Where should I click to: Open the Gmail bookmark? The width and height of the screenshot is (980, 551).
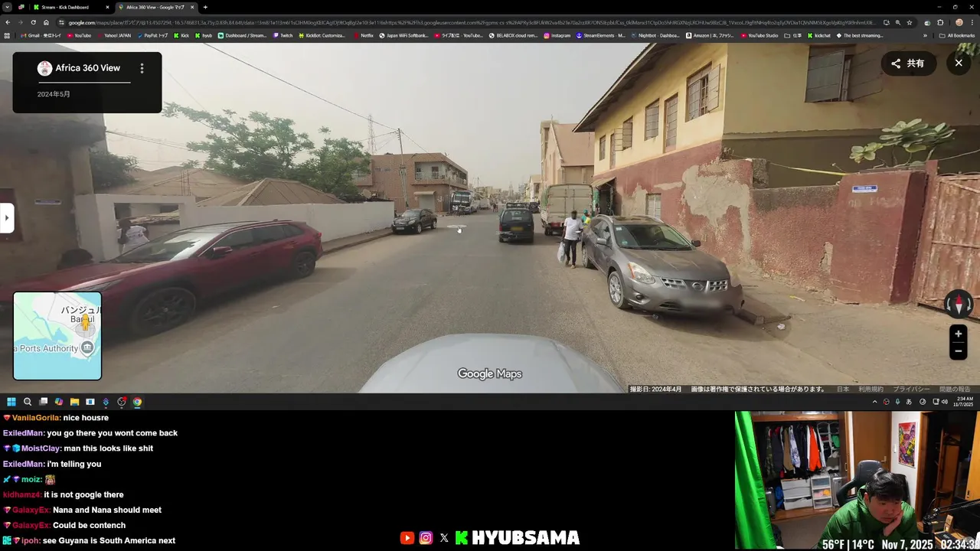point(41,35)
